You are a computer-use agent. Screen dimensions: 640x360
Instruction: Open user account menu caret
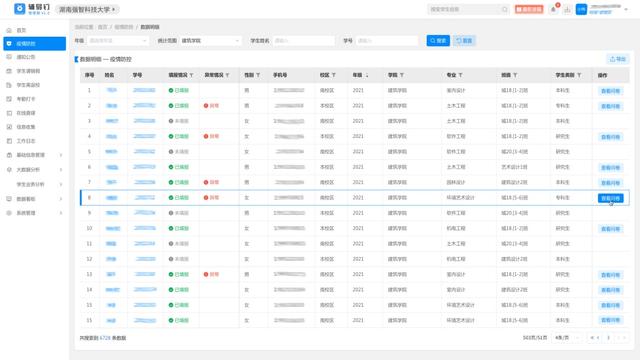(x=626, y=9)
